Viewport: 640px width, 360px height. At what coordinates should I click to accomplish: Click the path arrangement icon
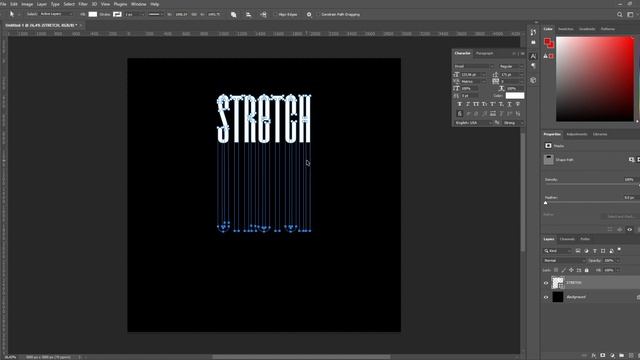click(x=264, y=14)
